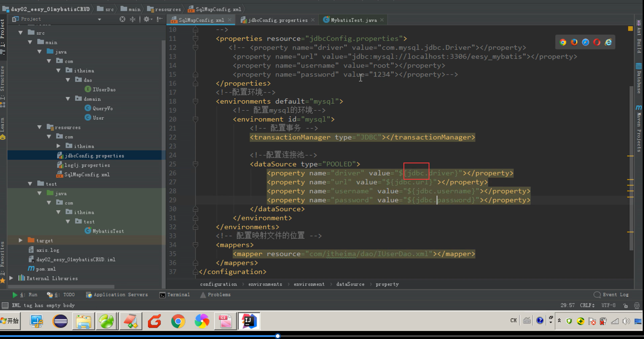Select log4j.properties in project tree
Image resolution: width=644 pixels, height=339 pixels.
(87, 165)
